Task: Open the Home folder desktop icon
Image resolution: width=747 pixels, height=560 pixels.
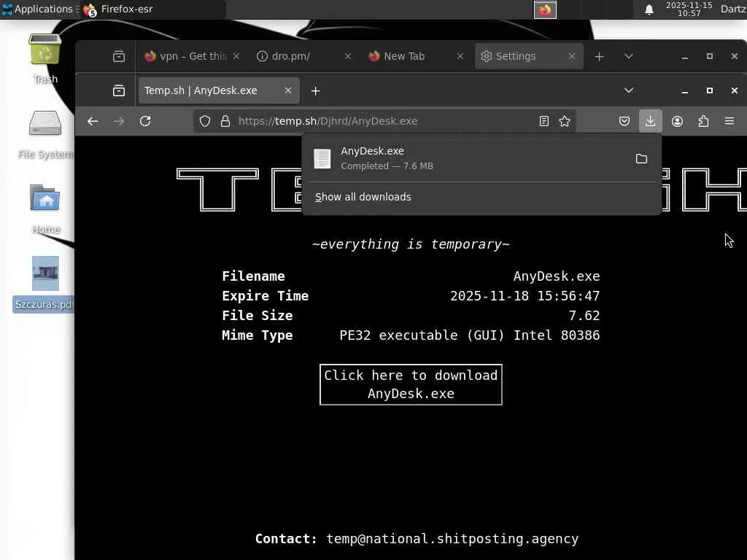Action: point(45,209)
